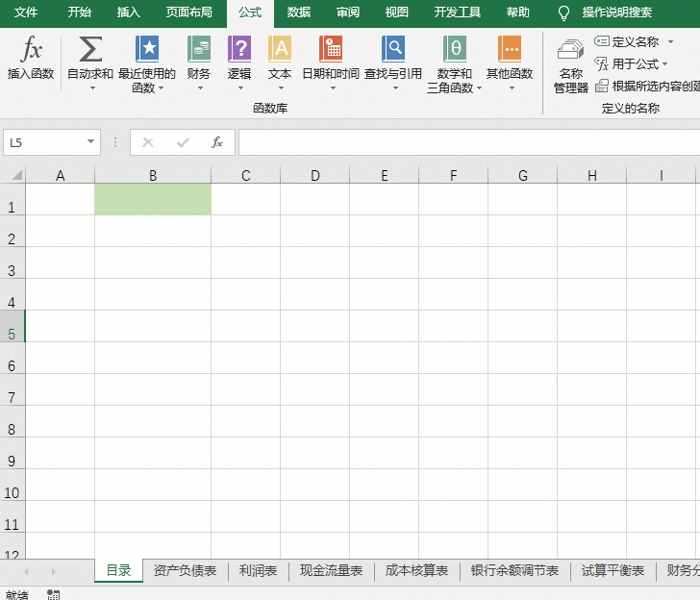This screenshot has width=700, height=600.
Task: Expand the More Functions (其他函数) dropdown arrow
Action: click(x=512, y=87)
